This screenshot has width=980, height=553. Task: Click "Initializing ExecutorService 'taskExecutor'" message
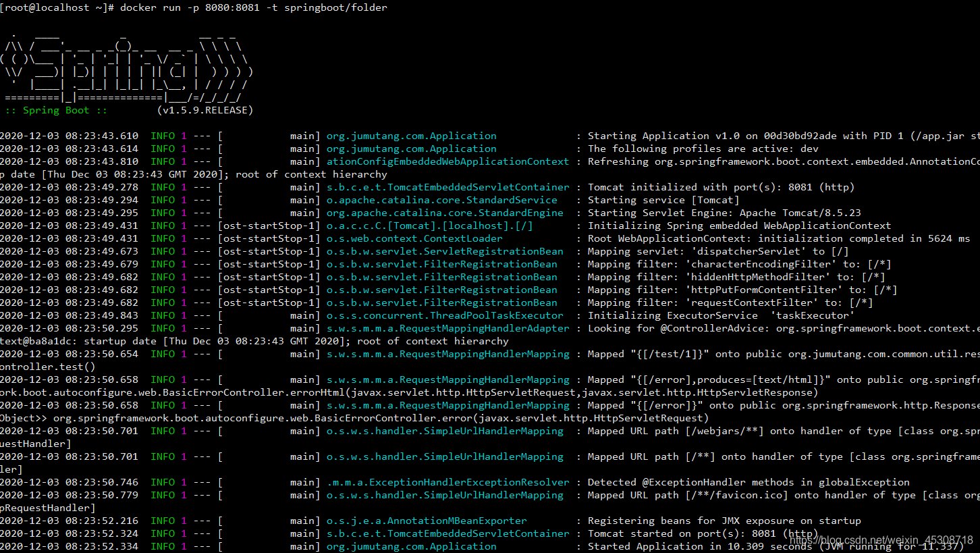pos(721,315)
